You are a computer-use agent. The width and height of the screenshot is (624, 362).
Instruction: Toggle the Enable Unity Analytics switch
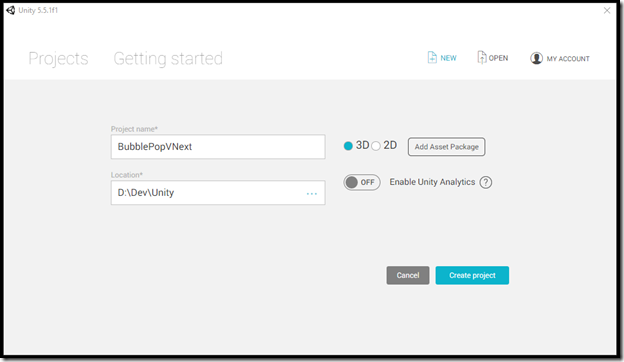coord(362,183)
